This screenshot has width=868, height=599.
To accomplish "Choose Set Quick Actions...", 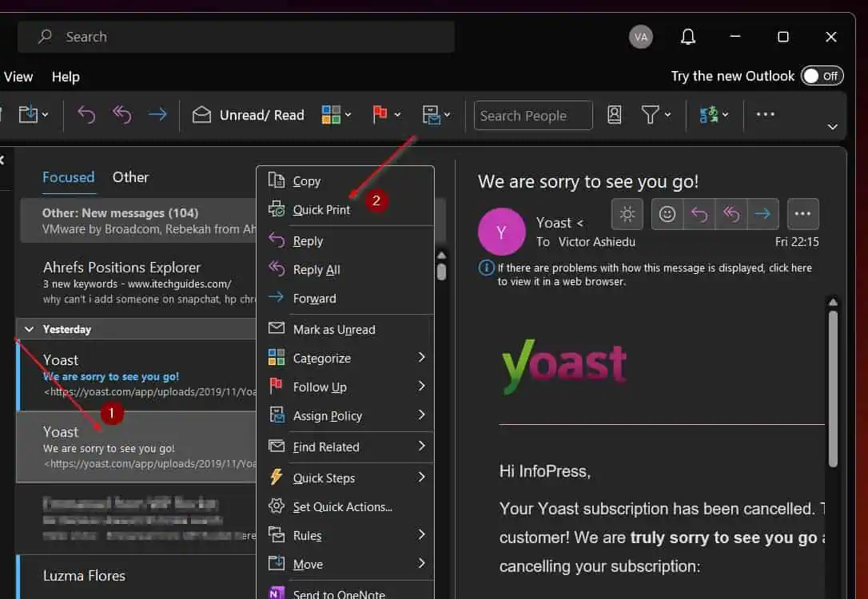I will (345, 506).
